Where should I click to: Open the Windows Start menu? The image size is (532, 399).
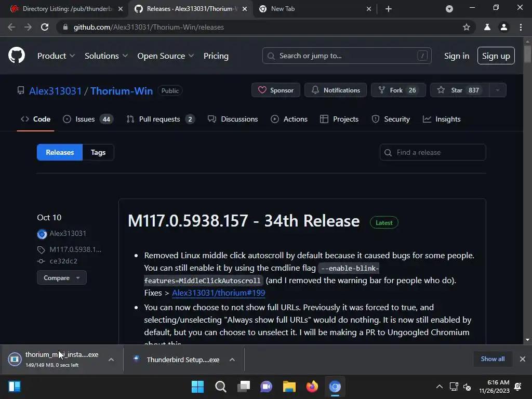click(x=197, y=387)
